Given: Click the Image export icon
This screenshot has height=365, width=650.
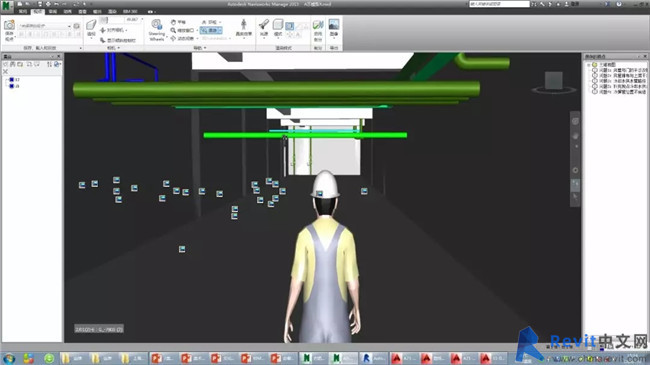Looking at the screenshot, I should [x=334, y=25].
